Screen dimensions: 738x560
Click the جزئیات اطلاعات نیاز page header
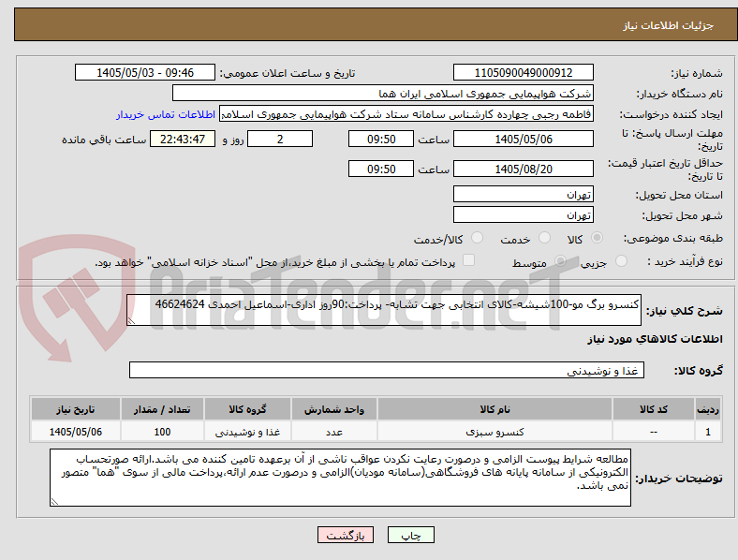pos(669,25)
